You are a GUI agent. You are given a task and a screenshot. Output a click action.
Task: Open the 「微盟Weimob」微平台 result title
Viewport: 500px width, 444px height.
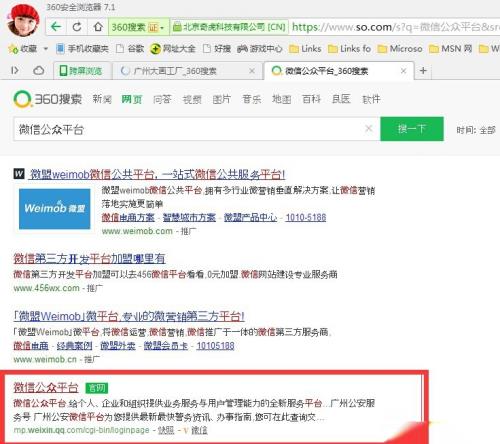click(129, 316)
